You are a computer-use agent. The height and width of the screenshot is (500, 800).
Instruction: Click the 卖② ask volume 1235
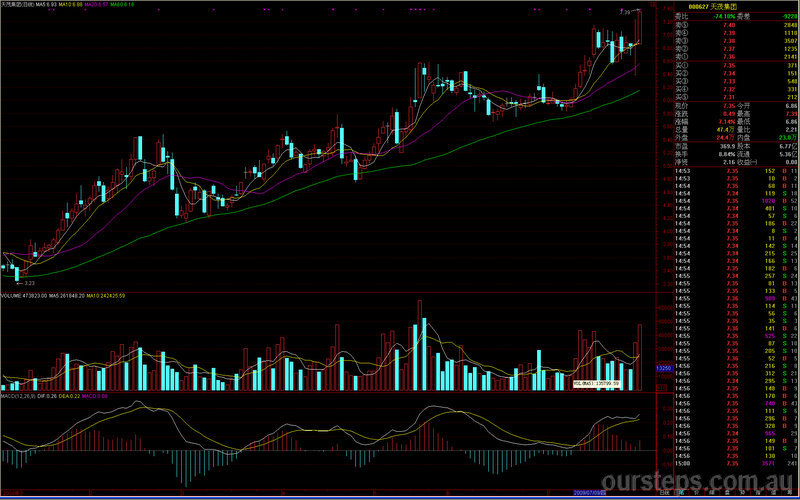790,49
